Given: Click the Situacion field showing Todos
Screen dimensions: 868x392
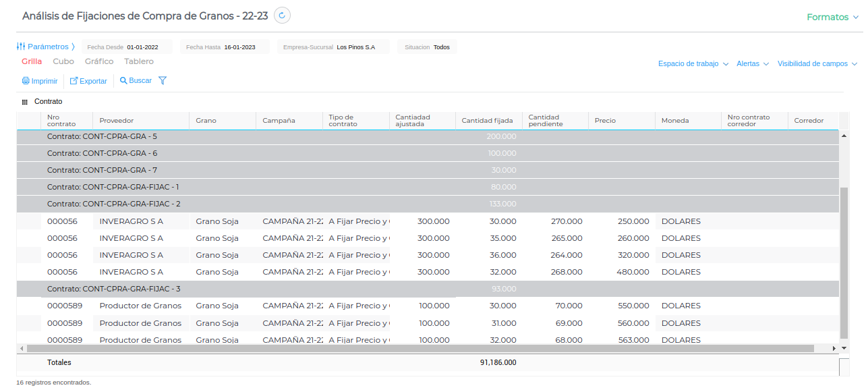Looking at the screenshot, I should click(428, 47).
